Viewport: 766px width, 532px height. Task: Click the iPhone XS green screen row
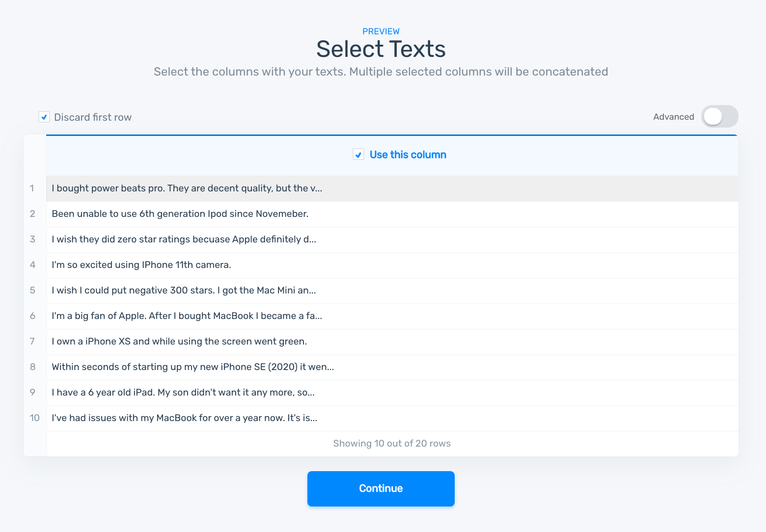click(x=179, y=342)
